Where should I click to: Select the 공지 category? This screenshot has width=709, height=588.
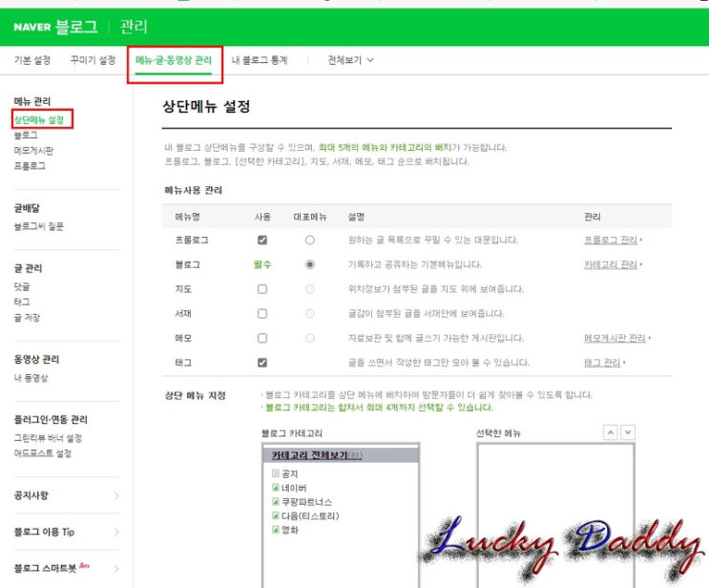(290, 474)
